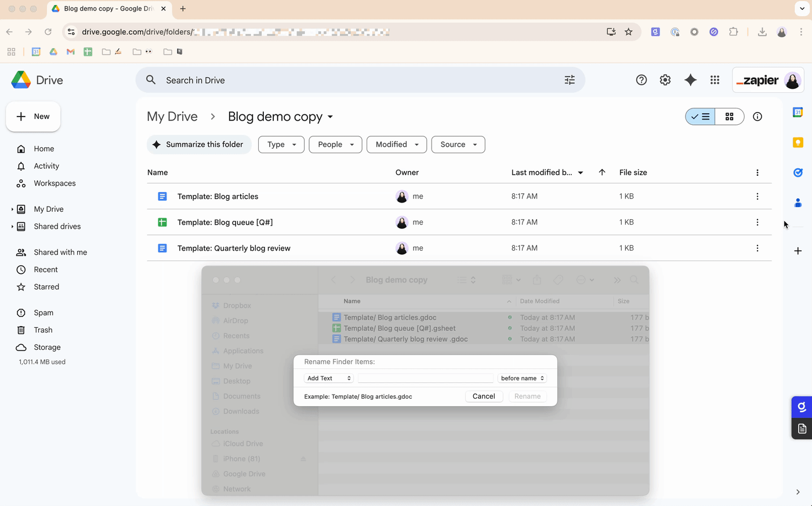Click the Grammarly floating widget
The width and height of the screenshot is (812, 506).
[802, 407]
